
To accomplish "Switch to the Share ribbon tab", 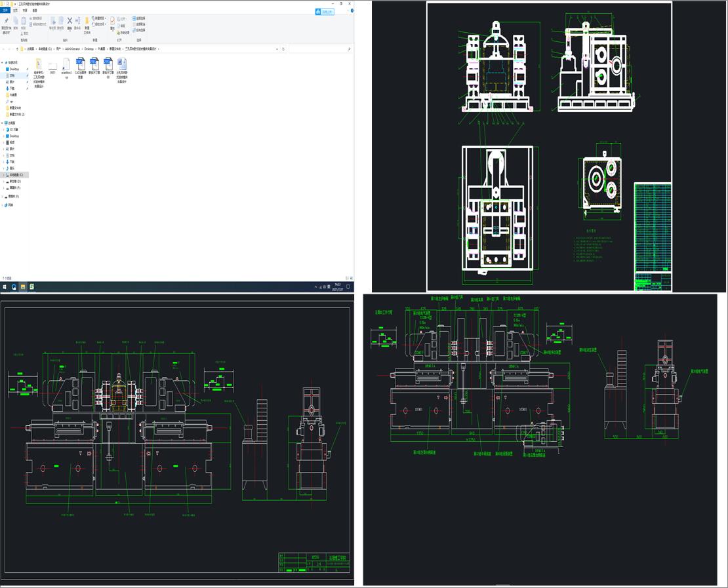I will click(25, 10).
